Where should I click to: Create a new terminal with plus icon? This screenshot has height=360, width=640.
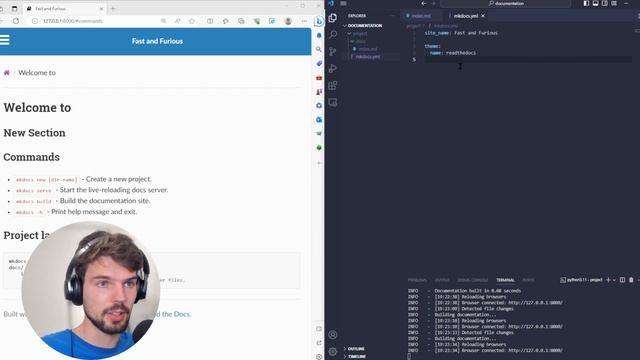click(608, 280)
